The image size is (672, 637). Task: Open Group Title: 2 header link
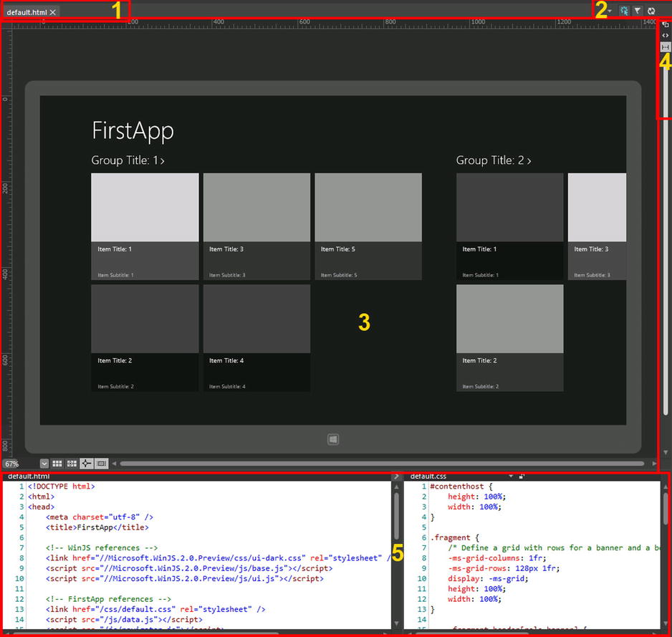point(494,161)
